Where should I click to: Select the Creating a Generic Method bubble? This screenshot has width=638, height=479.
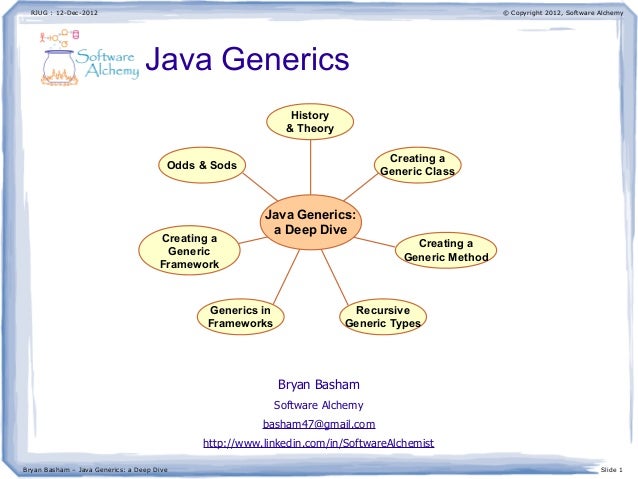tap(446, 250)
